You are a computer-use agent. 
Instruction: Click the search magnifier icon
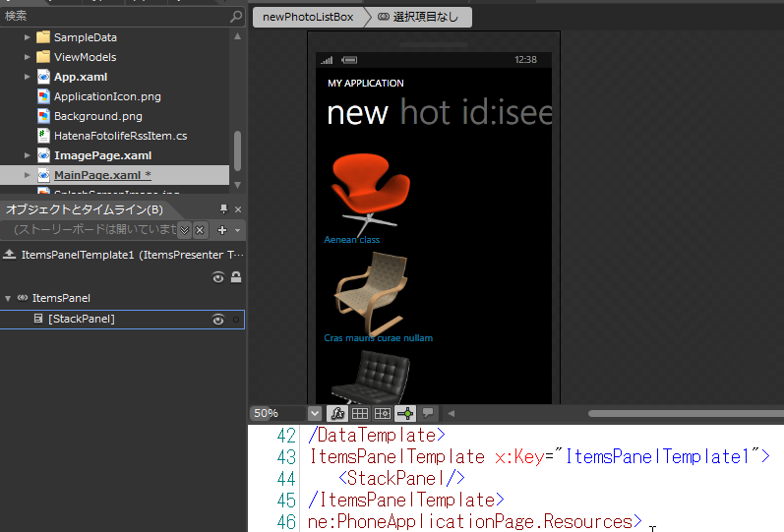(236, 16)
